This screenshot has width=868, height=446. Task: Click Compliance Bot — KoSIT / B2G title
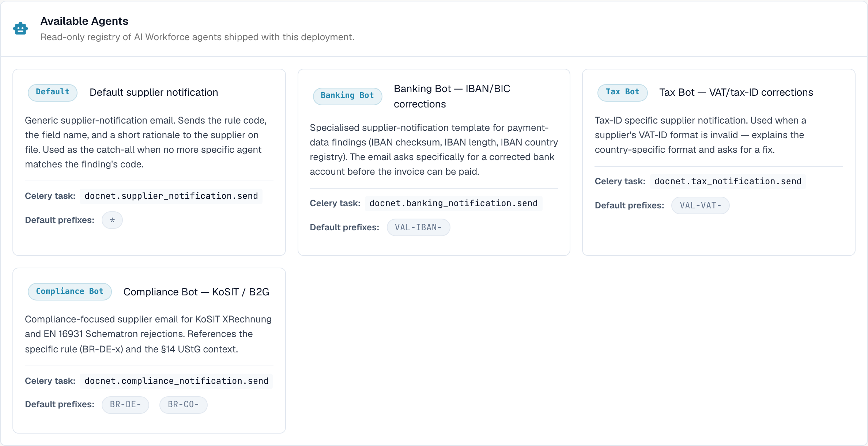click(x=196, y=292)
